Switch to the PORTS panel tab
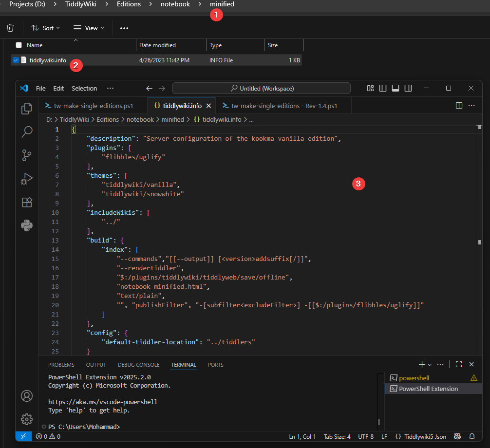 (x=216, y=365)
